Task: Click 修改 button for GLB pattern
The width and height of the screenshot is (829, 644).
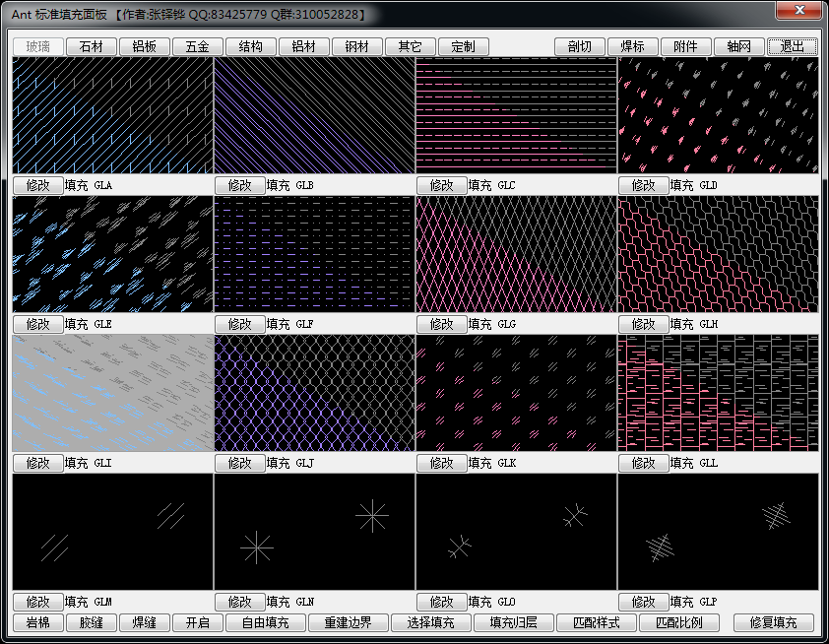Action: click(x=239, y=185)
